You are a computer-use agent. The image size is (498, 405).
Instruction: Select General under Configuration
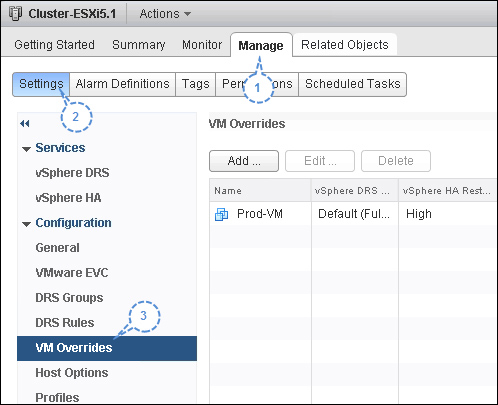click(57, 248)
